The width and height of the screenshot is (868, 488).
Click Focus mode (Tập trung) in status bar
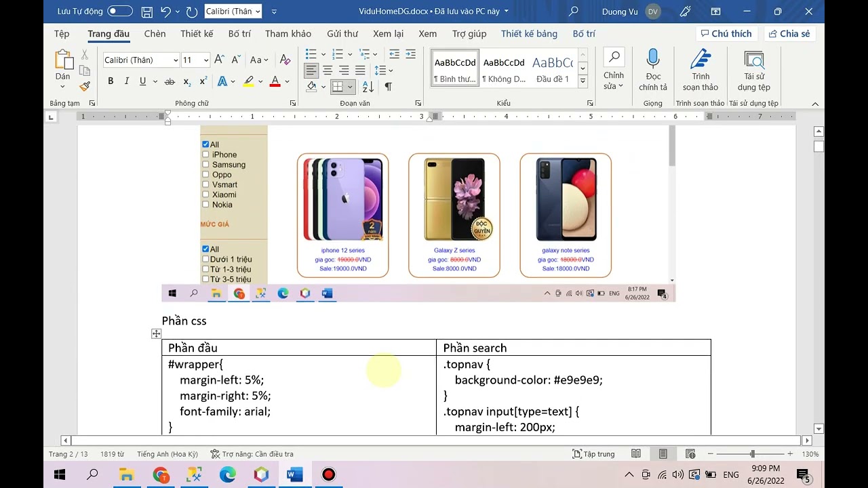click(x=594, y=454)
